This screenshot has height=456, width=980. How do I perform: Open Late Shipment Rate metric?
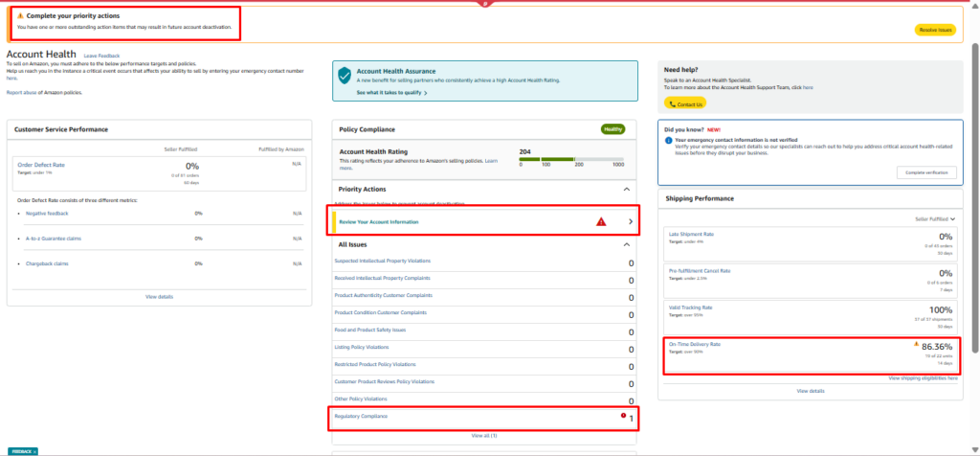pyautogui.click(x=691, y=234)
